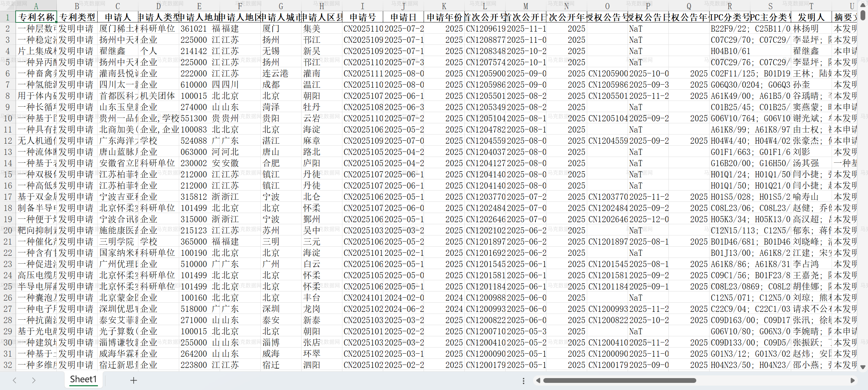Viewport: 868px width, 390px height.
Task: Click the horizontal scrollbar right arrow
Action: click(x=853, y=380)
